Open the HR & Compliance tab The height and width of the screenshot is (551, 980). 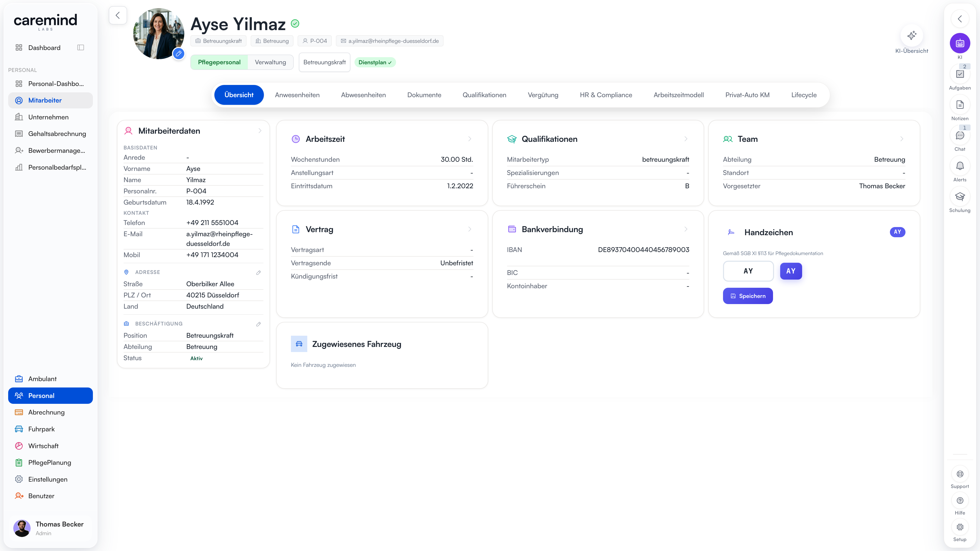click(x=606, y=95)
